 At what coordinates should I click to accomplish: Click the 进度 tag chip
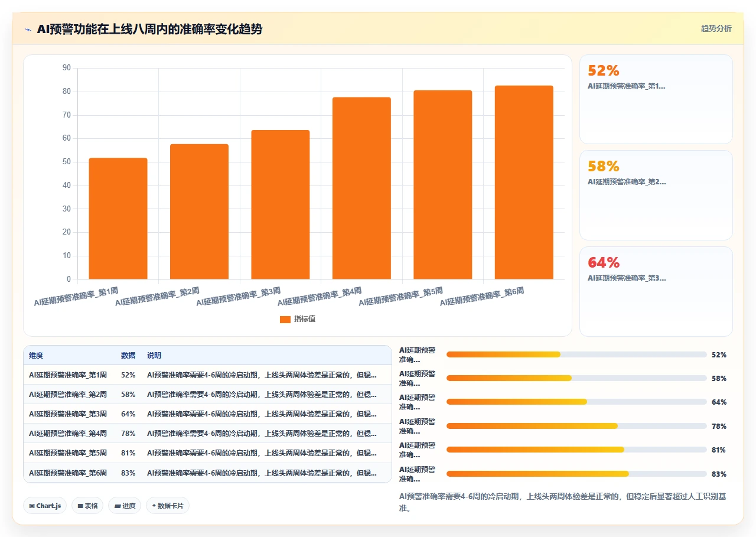coord(125,506)
